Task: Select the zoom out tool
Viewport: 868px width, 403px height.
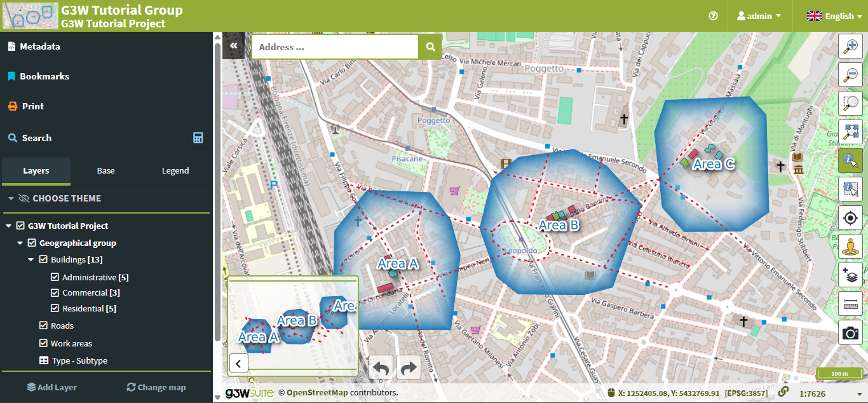Action: 850,75
